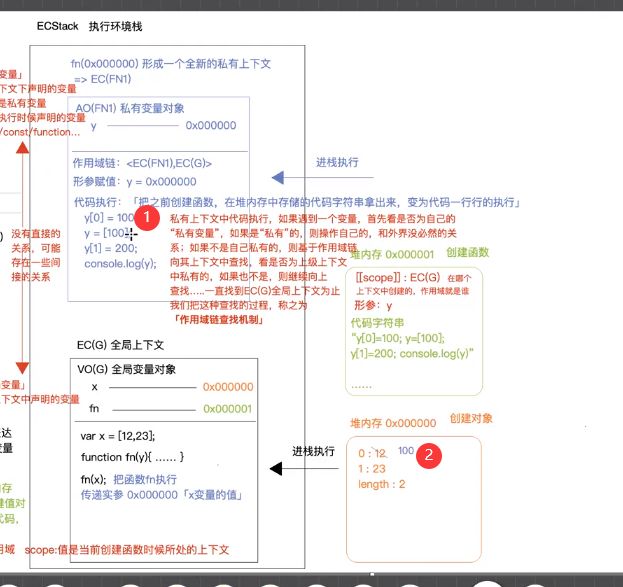The width and height of the screenshot is (623, 587).
Task: Select the 'y[1] = 200;' code line
Action: pyautogui.click(x=111, y=248)
